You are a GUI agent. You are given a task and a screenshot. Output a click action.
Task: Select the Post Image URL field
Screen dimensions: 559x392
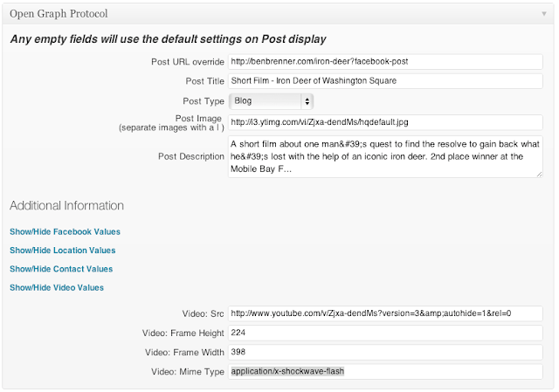click(385, 122)
